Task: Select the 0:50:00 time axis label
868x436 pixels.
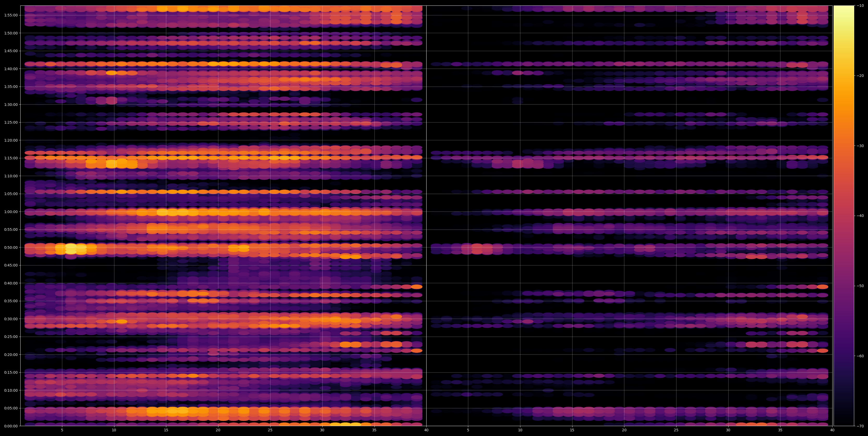Action: click(11, 247)
